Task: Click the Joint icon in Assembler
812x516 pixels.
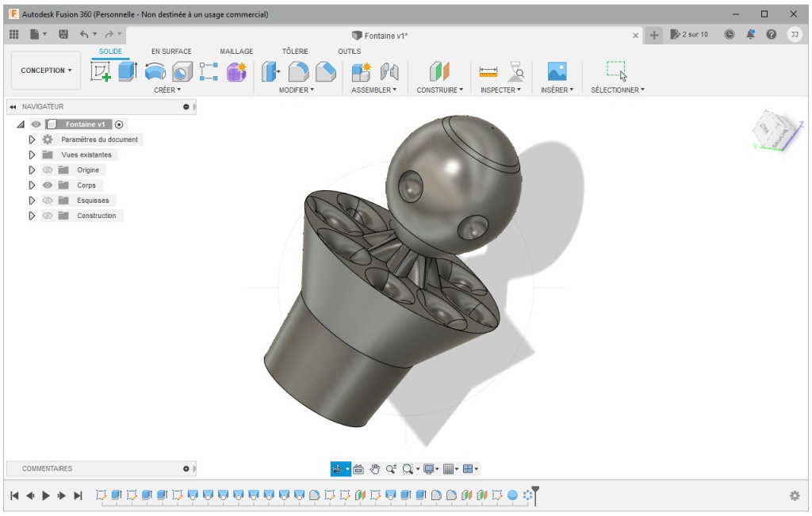Action: pyautogui.click(x=389, y=72)
